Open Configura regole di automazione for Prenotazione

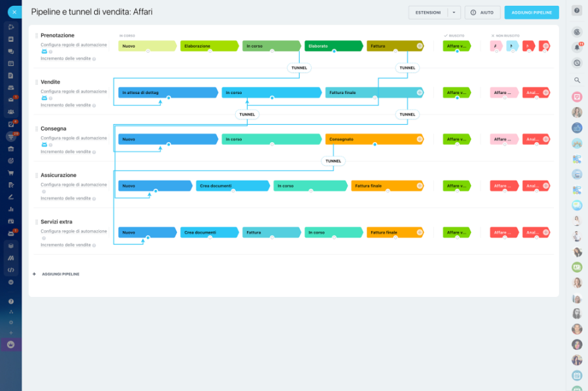[74, 44]
